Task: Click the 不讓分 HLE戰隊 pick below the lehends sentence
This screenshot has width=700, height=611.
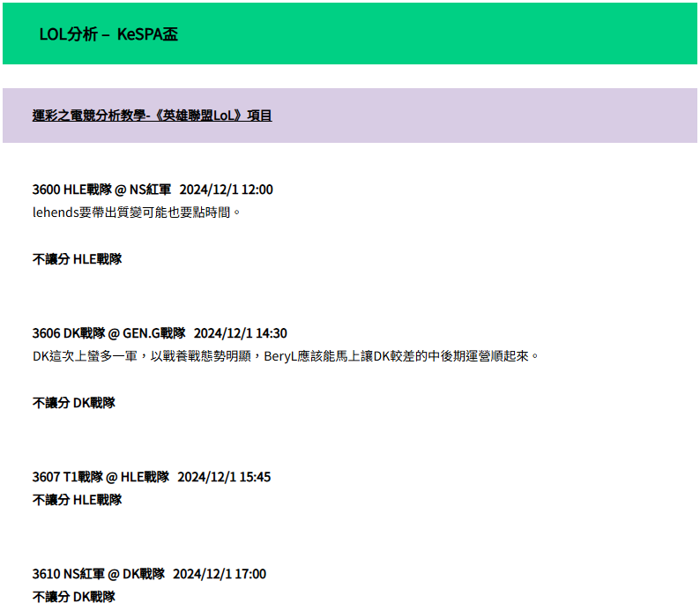Action: point(77,259)
